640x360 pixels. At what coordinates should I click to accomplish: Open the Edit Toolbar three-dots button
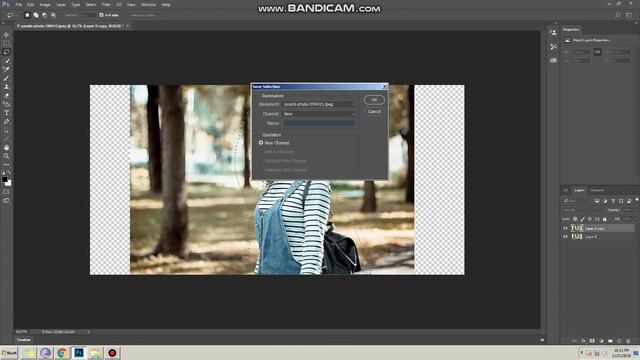coord(6,164)
